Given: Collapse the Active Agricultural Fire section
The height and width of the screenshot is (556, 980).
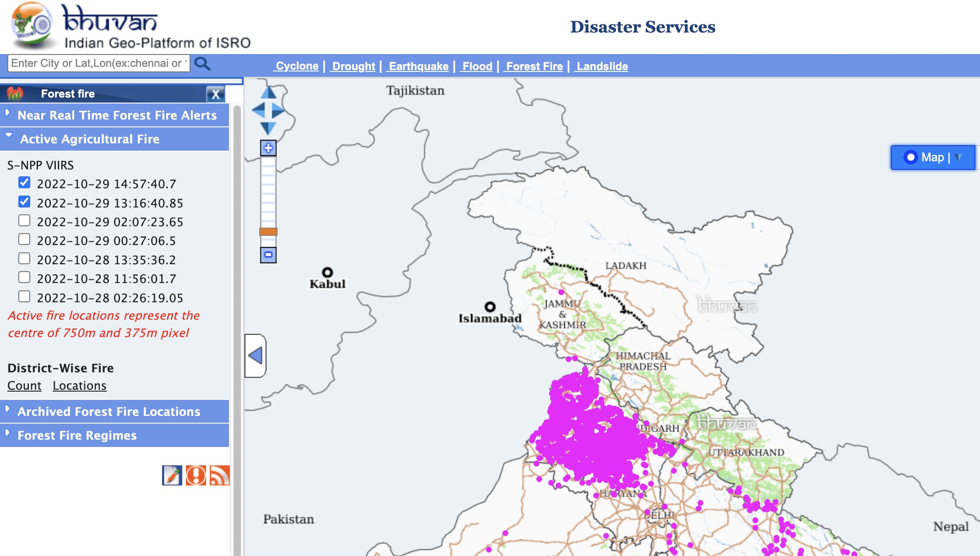Looking at the screenshot, I should [114, 139].
